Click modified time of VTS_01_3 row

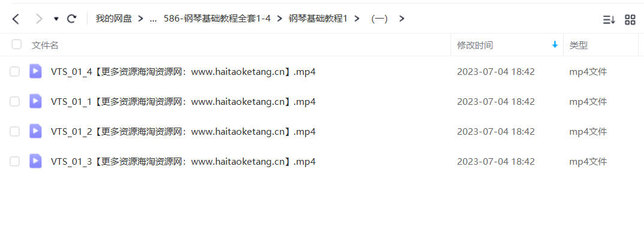pos(496,161)
